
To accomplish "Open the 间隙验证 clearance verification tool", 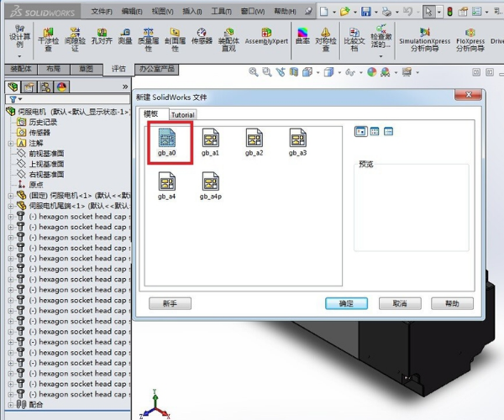I will 75,39.
